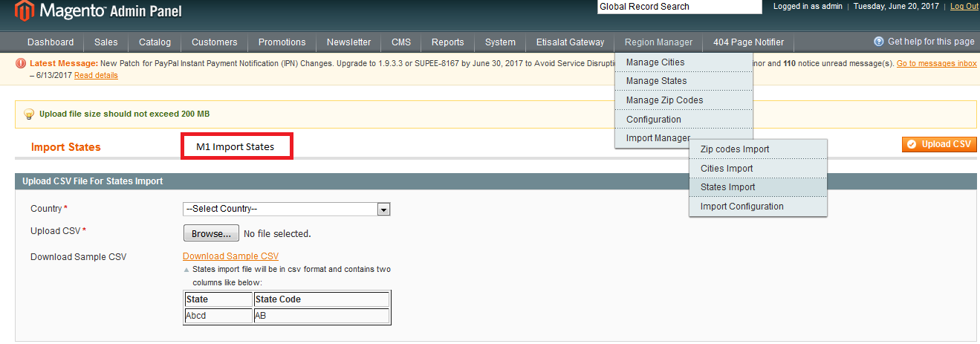The height and width of the screenshot is (344, 980).
Task: Click the 'State' table header cell
Action: pos(218,299)
